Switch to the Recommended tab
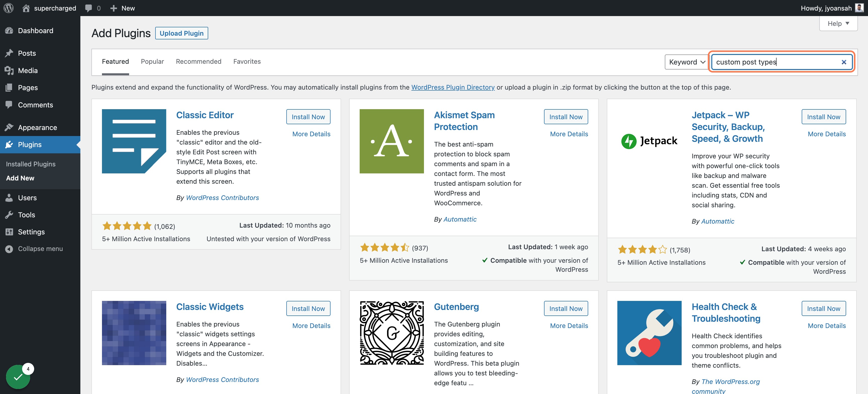The image size is (868, 394). coord(198,62)
